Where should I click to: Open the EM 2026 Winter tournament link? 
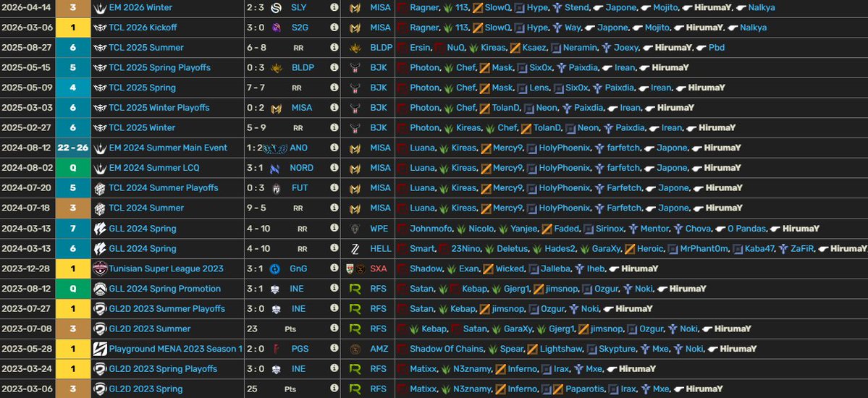140,8
